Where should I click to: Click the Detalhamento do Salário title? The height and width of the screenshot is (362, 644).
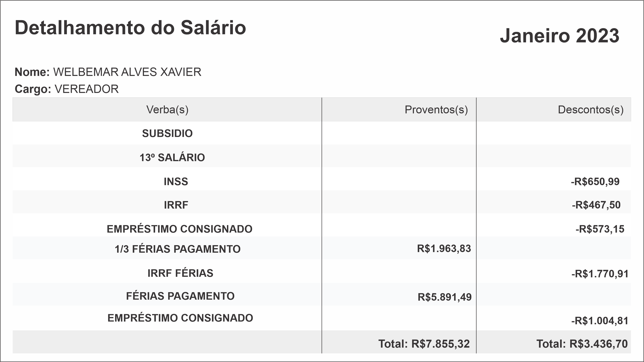click(130, 28)
